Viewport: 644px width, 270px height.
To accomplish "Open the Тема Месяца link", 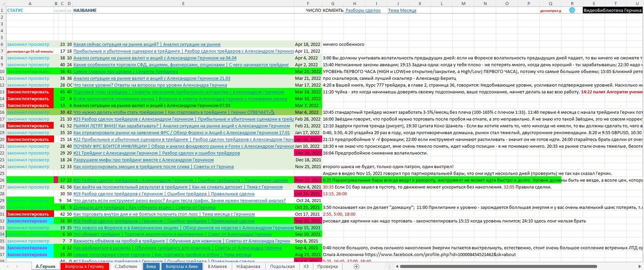I will (402, 10).
